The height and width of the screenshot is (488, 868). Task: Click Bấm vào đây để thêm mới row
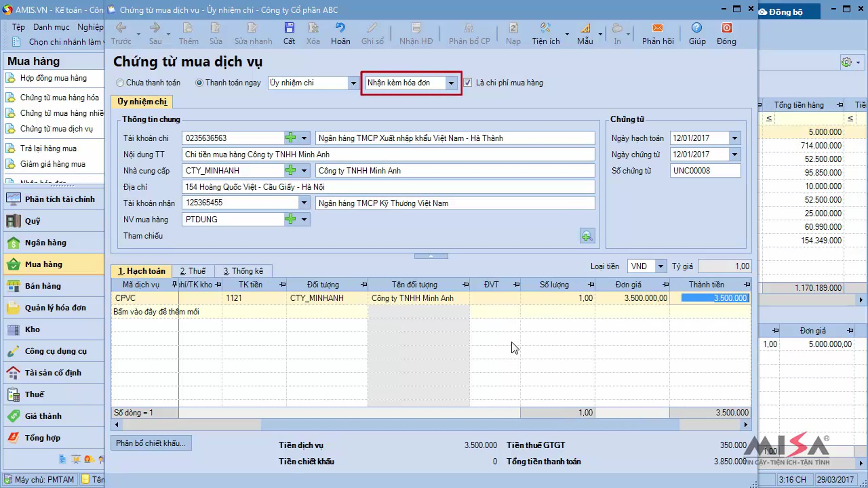(431, 312)
